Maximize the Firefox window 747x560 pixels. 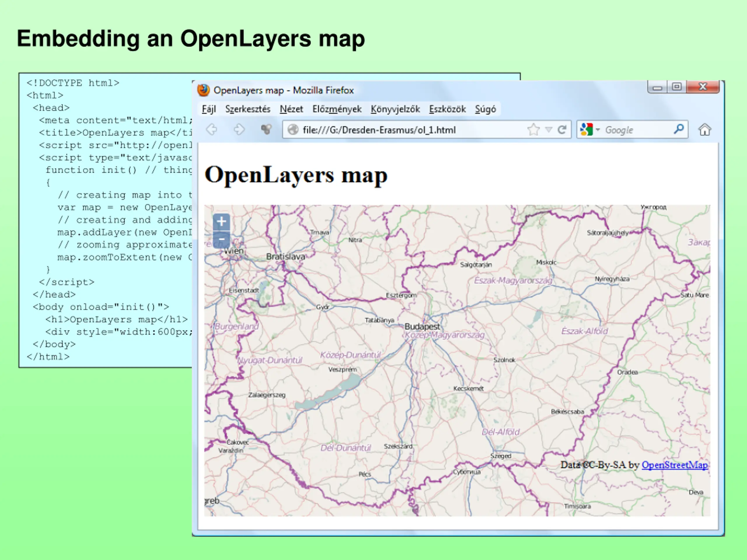pyautogui.click(x=676, y=87)
